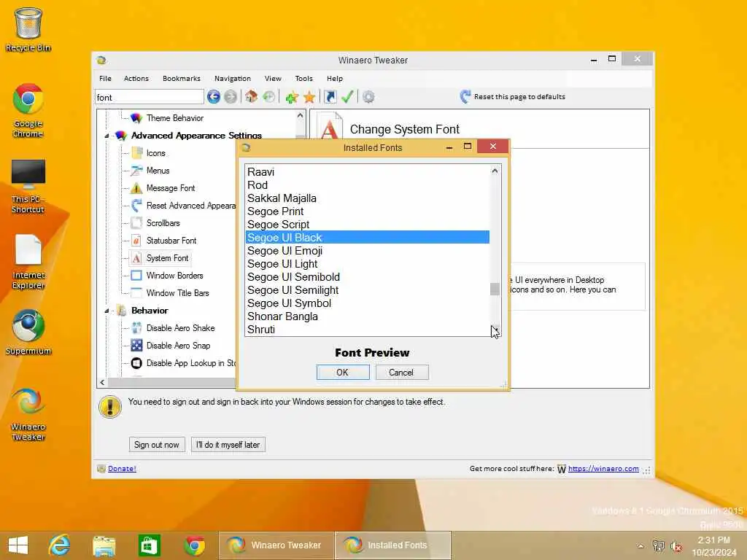Screen dimensions: 747x560
Task: Select Segoe UI Emoji in font list
Action: coord(368,251)
